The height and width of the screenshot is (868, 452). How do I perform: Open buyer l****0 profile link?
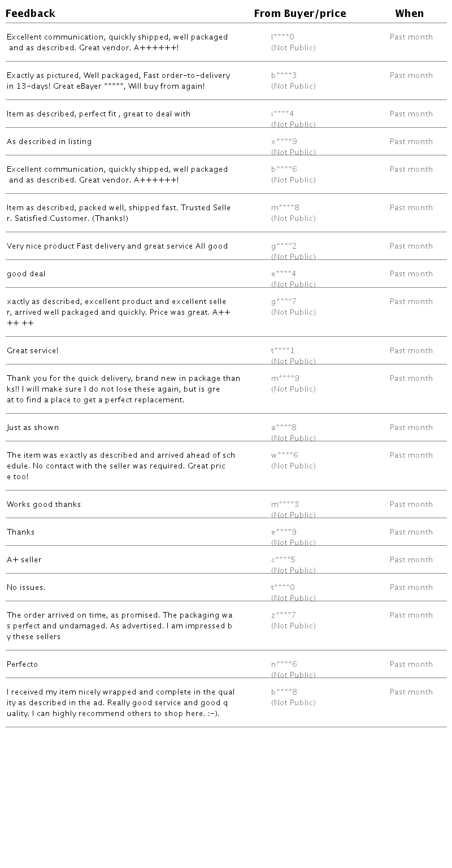click(x=283, y=37)
